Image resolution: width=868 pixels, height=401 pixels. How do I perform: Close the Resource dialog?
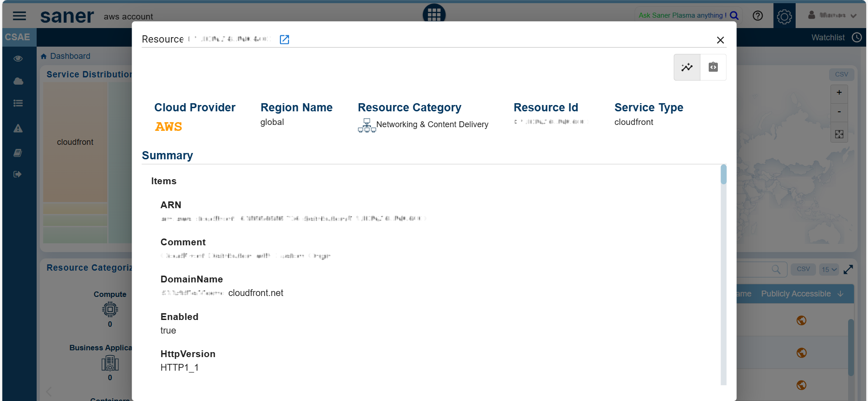[720, 40]
